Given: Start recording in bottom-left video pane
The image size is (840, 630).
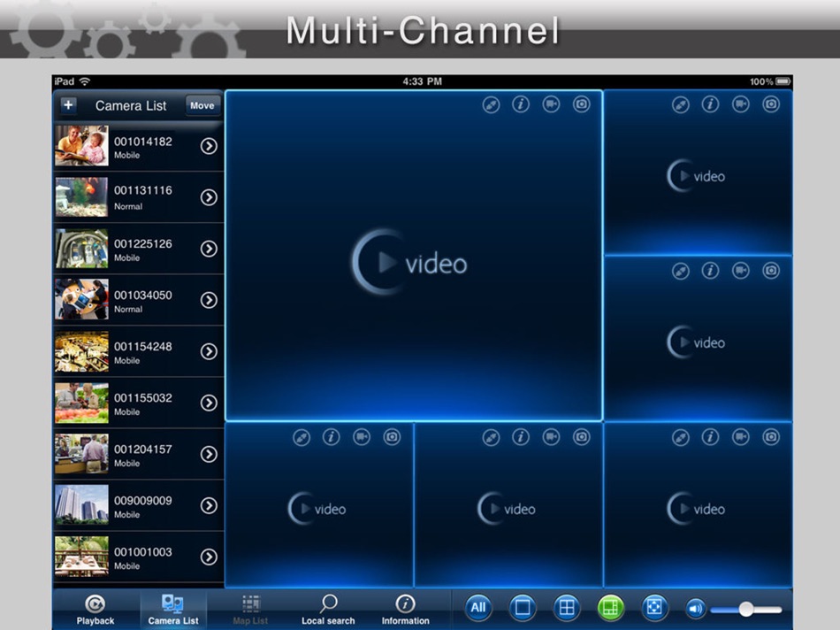Looking at the screenshot, I should point(362,437).
